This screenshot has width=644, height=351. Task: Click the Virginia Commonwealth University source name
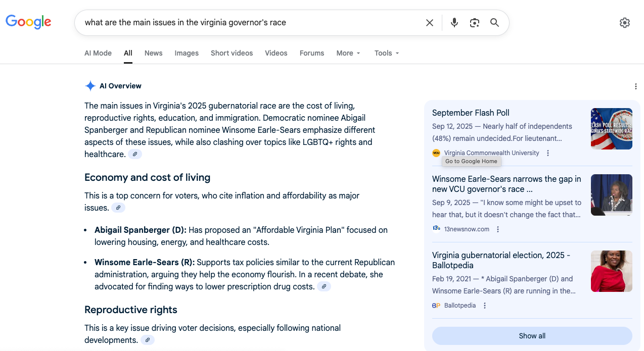click(492, 153)
